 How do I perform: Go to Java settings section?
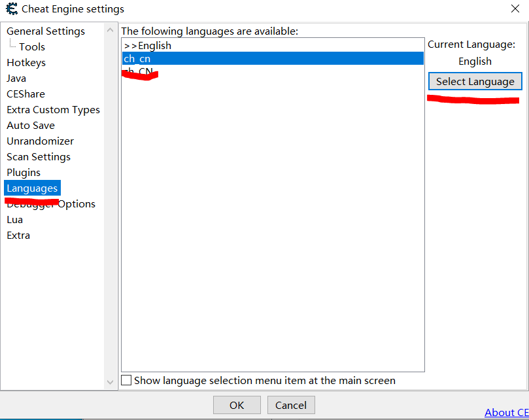click(x=16, y=79)
